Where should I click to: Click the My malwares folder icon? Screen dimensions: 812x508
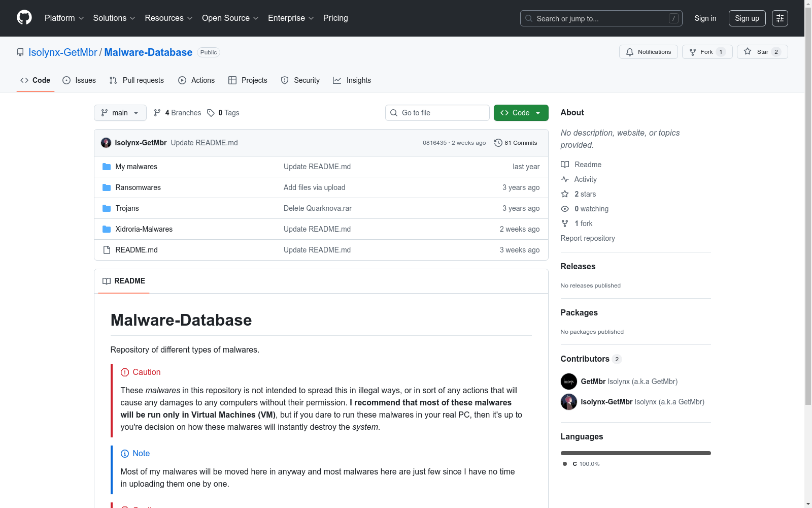click(107, 167)
